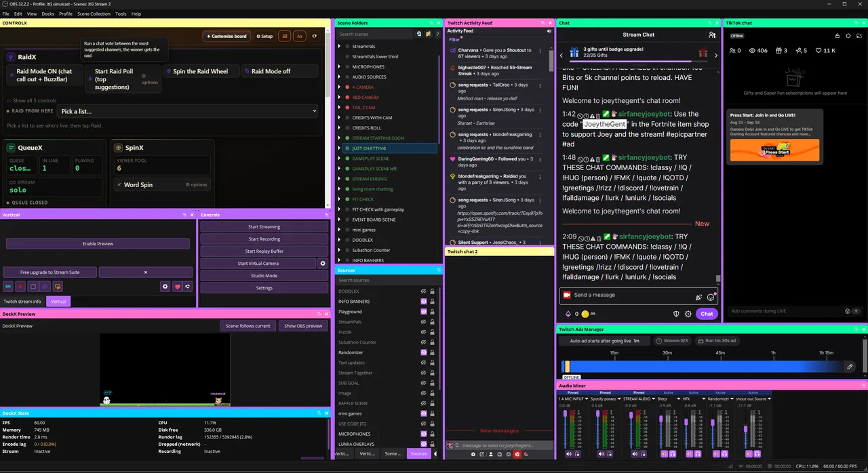Screen dimensions: 868x473
Task: Click the edit pencil on ads timeline
Action: tap(850, 367)
